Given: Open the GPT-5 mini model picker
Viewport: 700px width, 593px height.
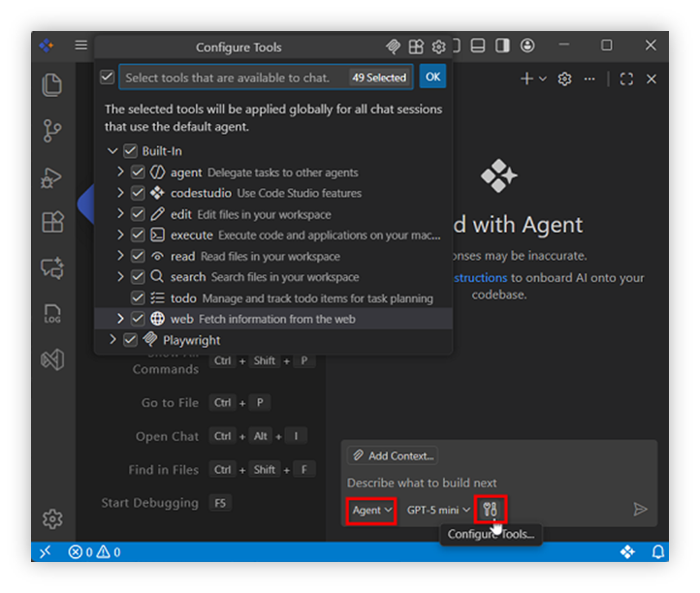Looking at the screenshot, I should (x=438, y=510).
